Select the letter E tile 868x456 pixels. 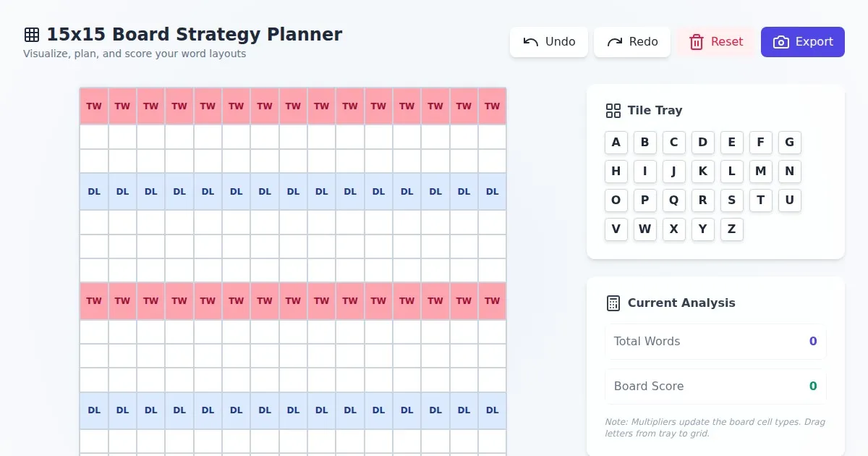pyautogui.click(x=732, y=143)
